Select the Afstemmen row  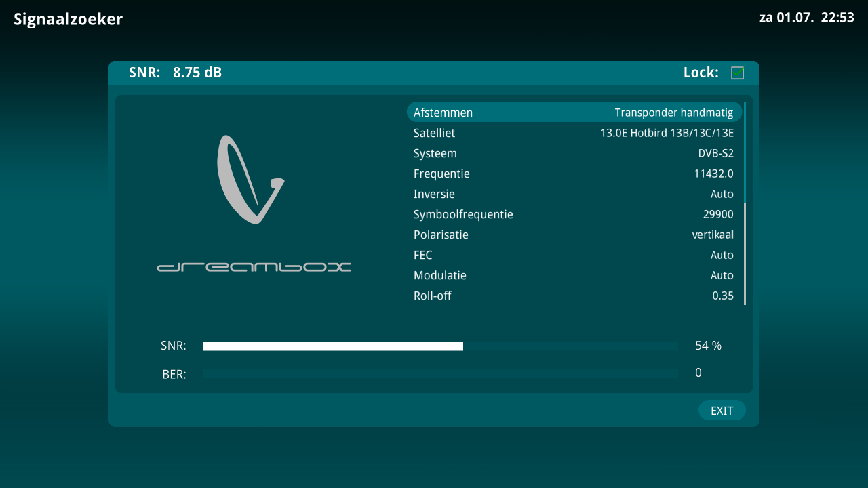point(574,113)
